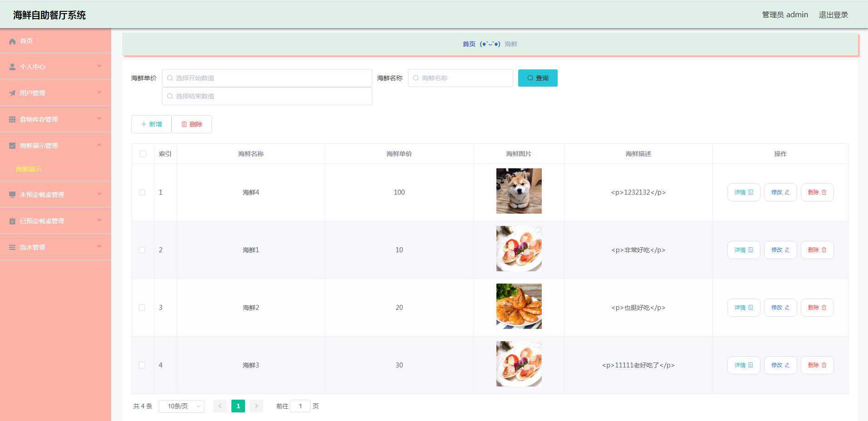Click the 海鲜名称 search input
The width and height of the screenshot is (868, 421).
pos(461,78)
